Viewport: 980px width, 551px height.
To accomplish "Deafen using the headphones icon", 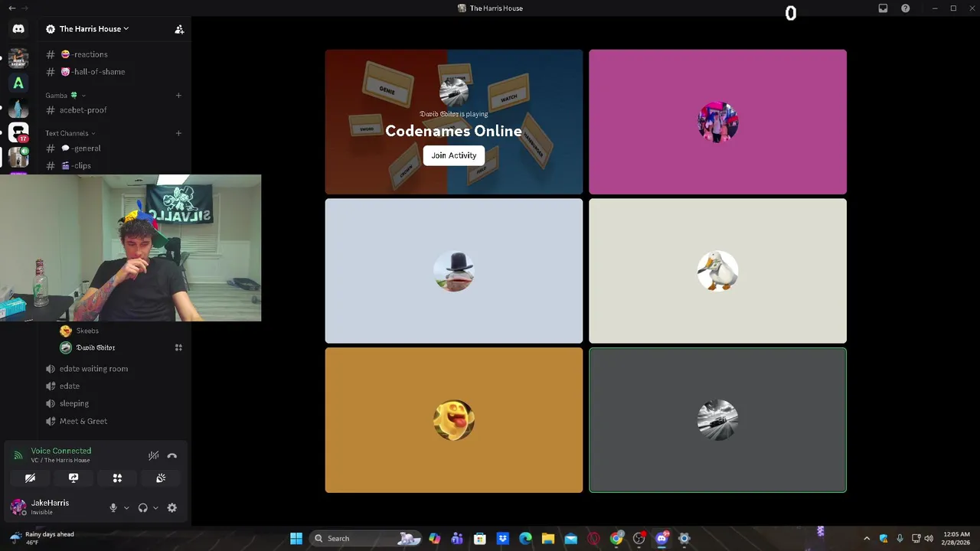I will (142, 507).
